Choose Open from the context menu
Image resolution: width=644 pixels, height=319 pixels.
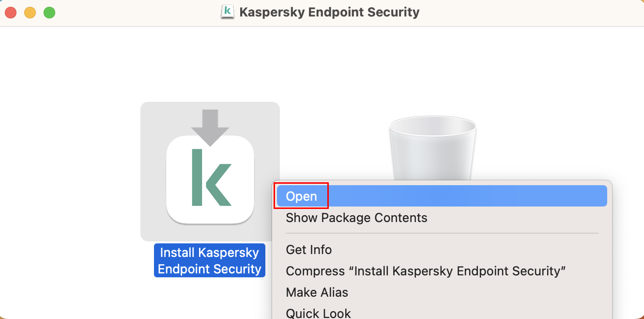[301, 196]
